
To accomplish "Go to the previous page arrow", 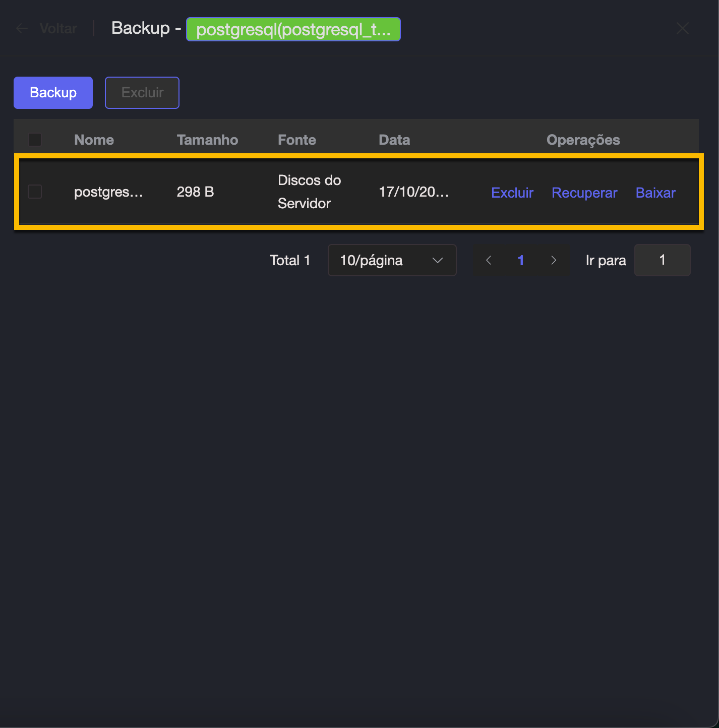I will pos(488,260).
